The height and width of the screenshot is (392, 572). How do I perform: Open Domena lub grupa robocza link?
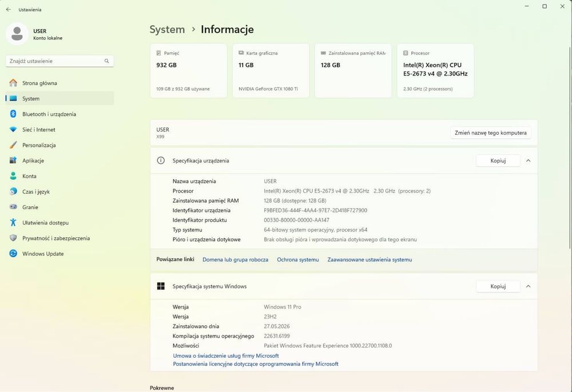[x=235, y=260]
